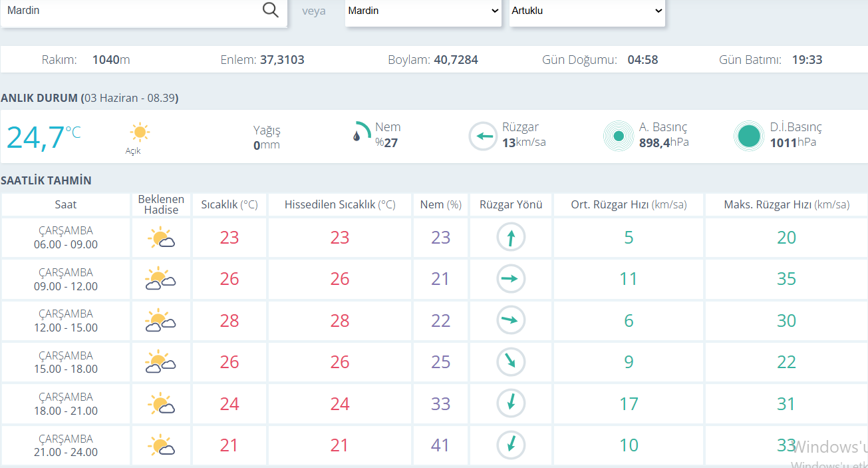
Task: Click the 12.00 - 15.00 cloudy weather icon
Action: 160,321
